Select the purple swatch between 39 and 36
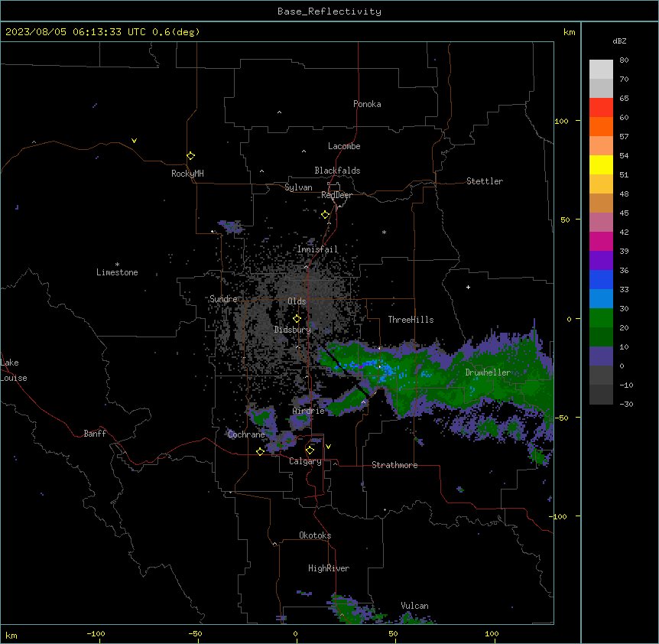Screen dimensions: 659x644 tap(601, 260)
